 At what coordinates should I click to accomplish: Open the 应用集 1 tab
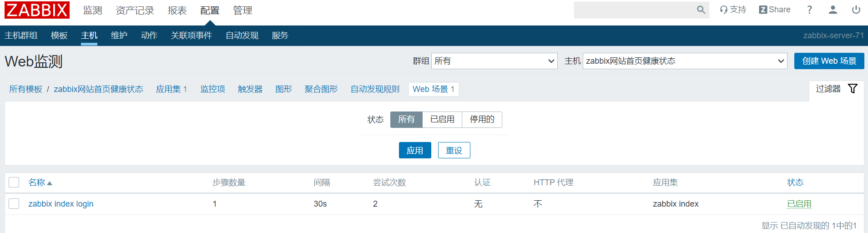[172, 89]
